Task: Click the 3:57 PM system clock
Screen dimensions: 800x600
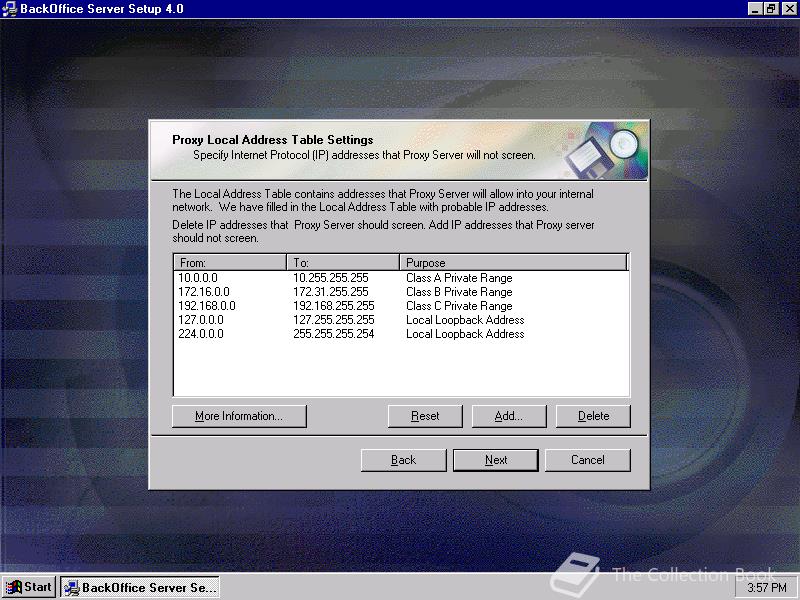Action: [766, 588]
